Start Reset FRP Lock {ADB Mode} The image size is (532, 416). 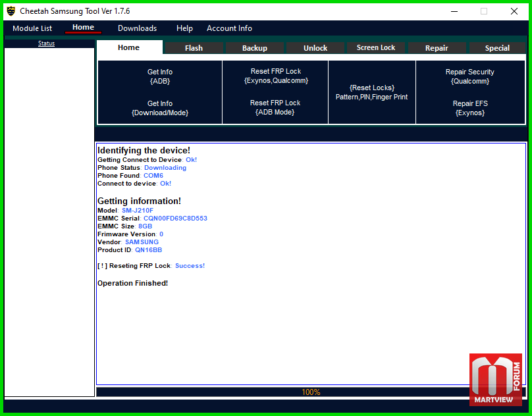tap(275, 107)
